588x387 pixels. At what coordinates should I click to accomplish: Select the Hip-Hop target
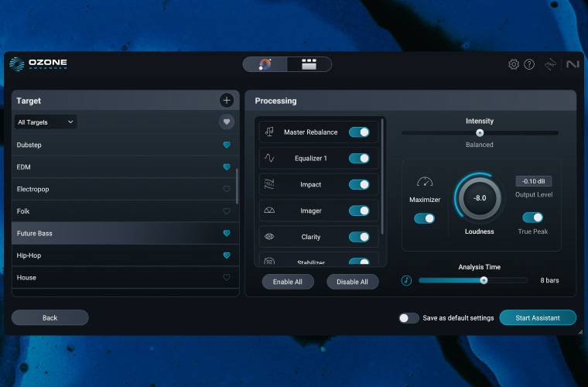tap(31, 255)
